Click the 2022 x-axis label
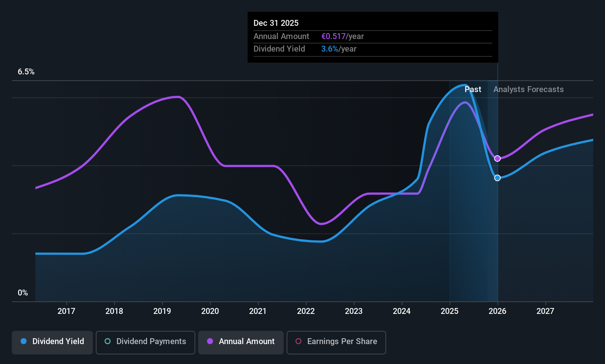 coord(306,311)
